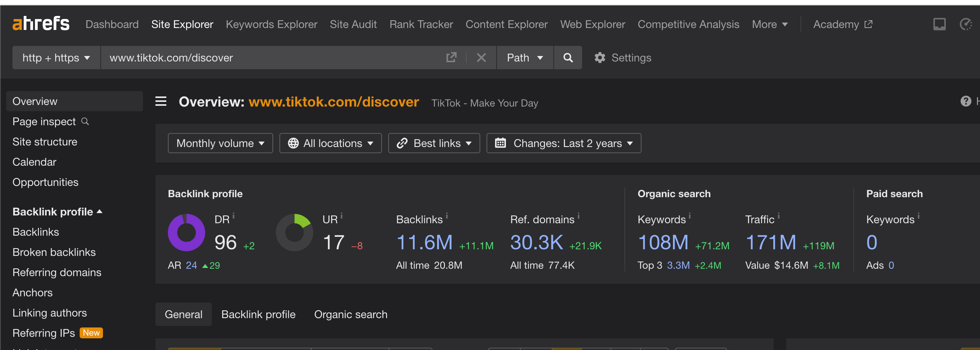Open Keywords Explorer
Image resolution: width=980 pixels, height=350 pixels.
click(x=272, y=24)
